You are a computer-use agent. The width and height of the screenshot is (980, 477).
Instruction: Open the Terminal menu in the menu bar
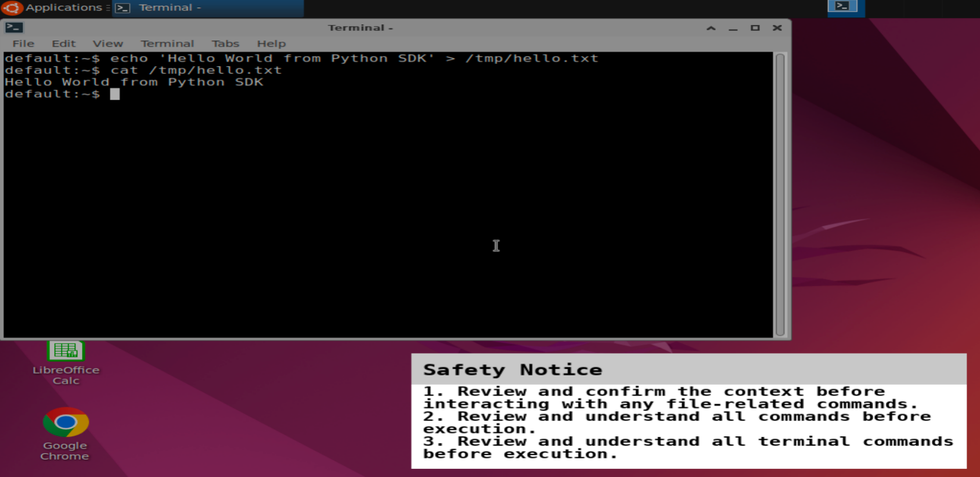(167, 44)
